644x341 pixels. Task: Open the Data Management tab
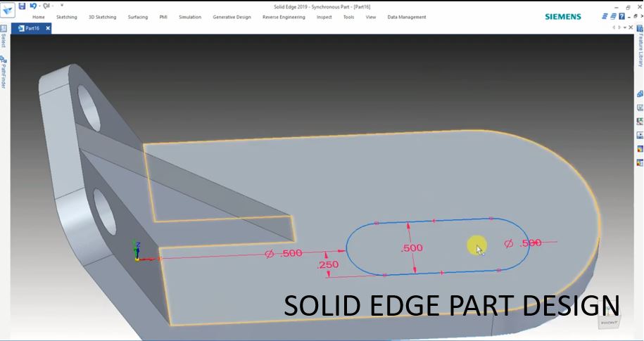[407, 18]
